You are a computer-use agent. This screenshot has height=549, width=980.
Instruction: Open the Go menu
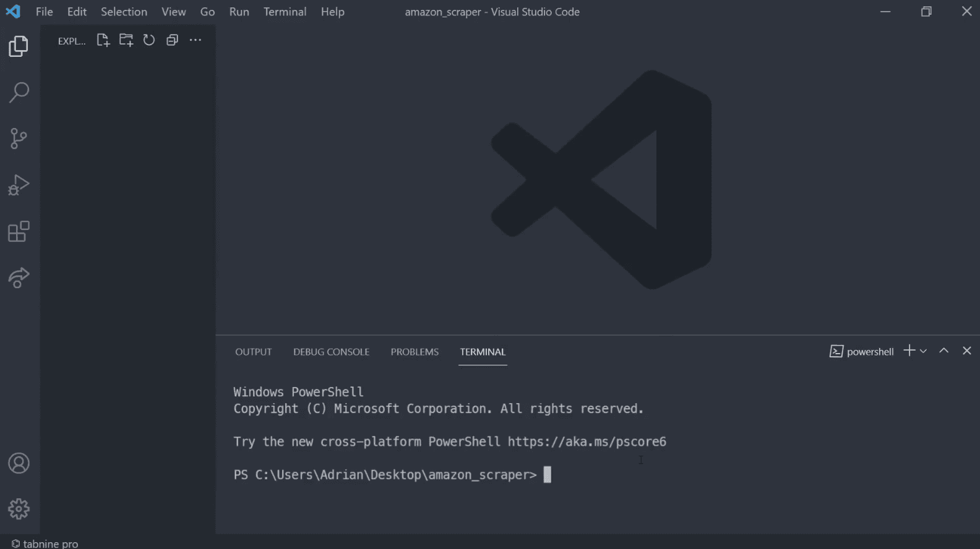[207, 12]
